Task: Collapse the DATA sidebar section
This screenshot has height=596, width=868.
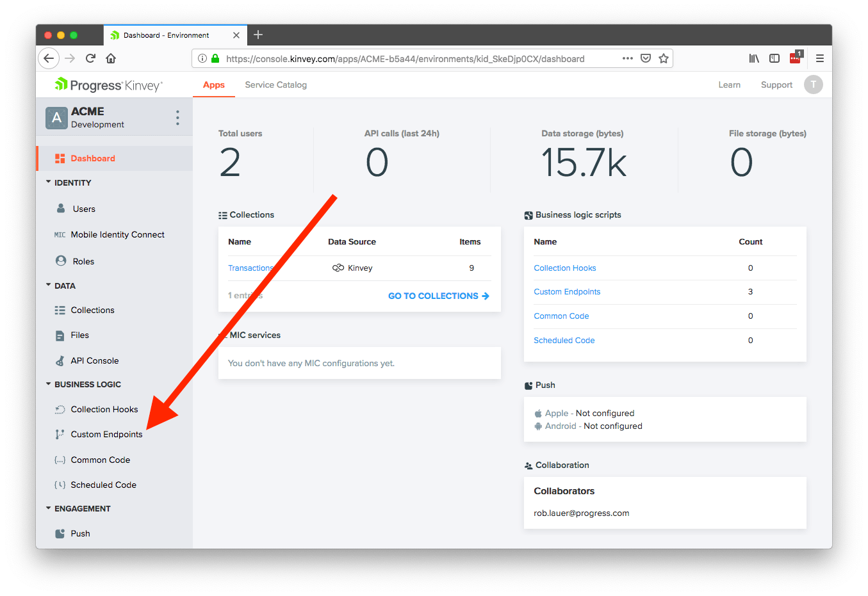Action: tap(49, 286)
